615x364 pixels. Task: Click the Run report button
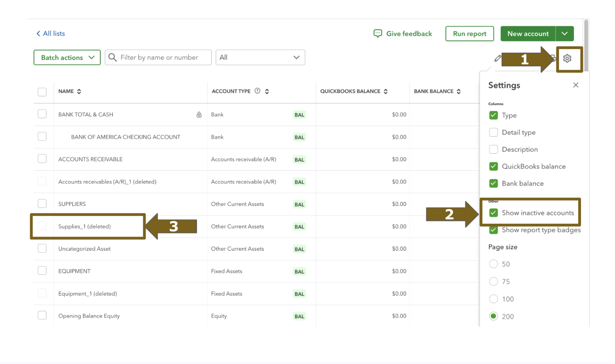click(x=470, y=34)
